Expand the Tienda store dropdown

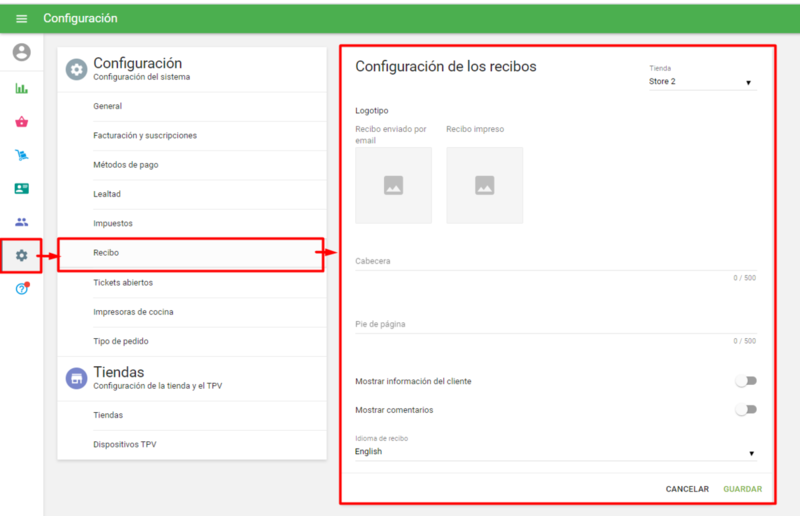coord(702,82)
